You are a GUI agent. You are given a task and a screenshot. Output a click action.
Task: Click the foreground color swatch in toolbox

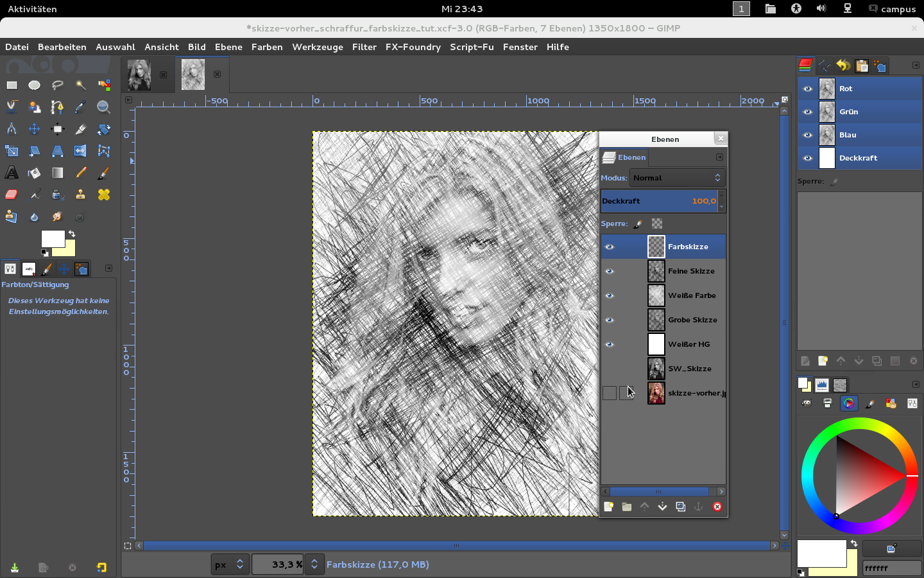pos(53,239)
